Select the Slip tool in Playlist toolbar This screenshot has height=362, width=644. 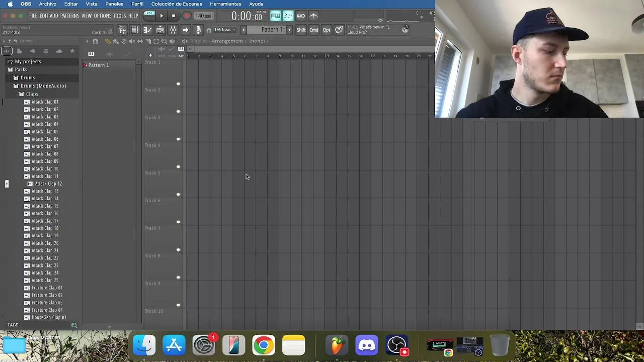[x=140, y=41]
